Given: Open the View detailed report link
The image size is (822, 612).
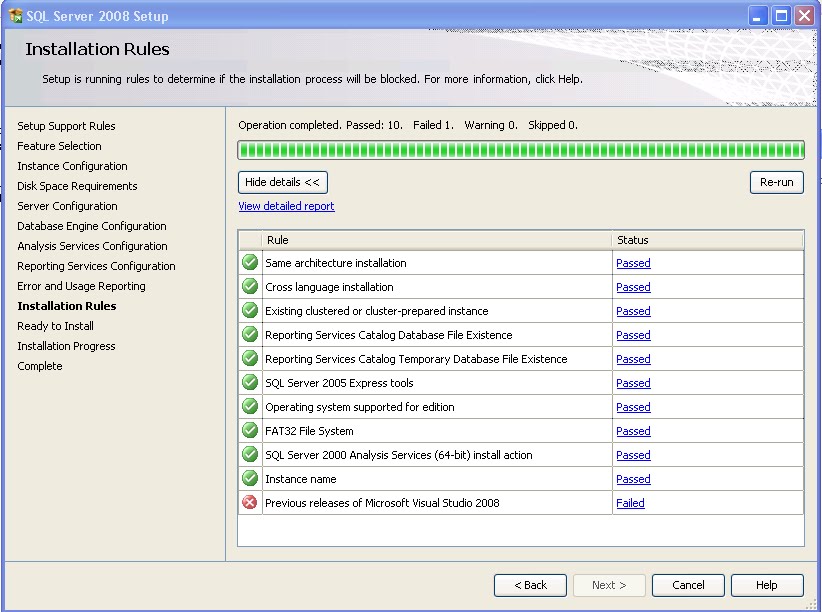Looking at the screenshot, I should [286, 206].
